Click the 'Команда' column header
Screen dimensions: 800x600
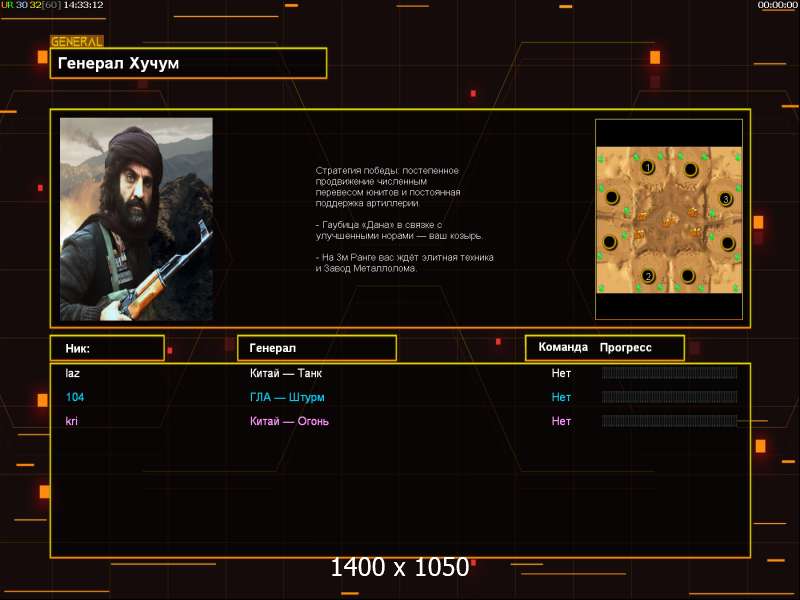tap(563, 347)
